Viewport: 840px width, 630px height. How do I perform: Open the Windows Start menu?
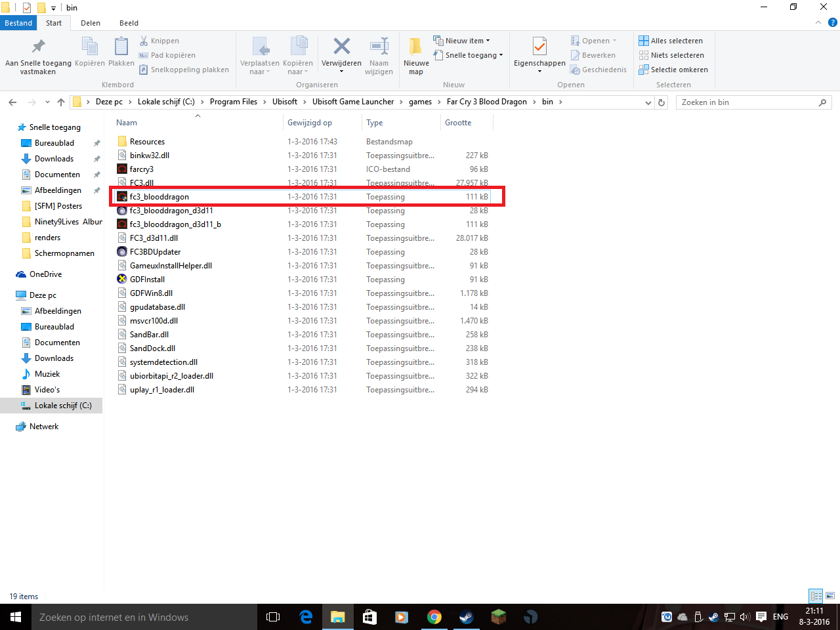click(x=16, y=617)
